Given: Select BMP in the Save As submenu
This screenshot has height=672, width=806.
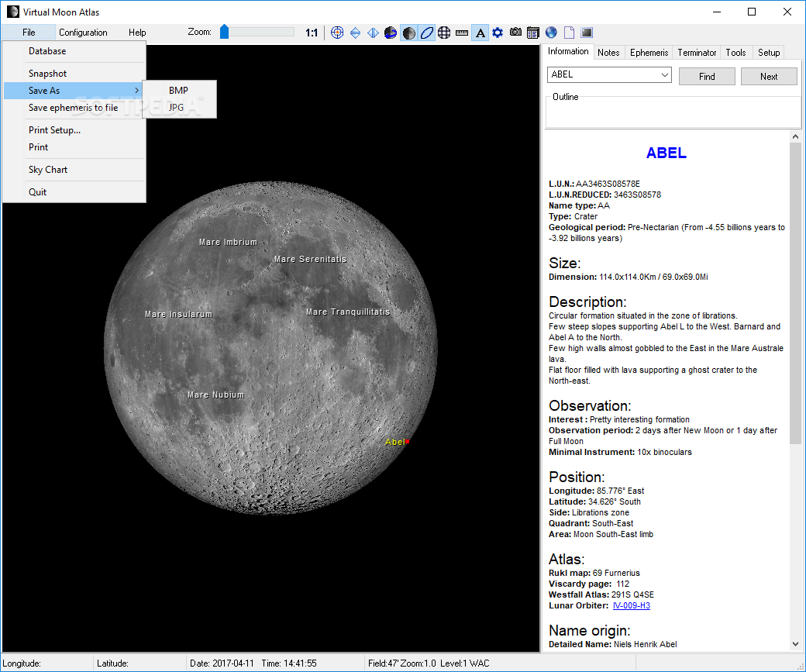Looking at the screenshot, I should (179, 91).
